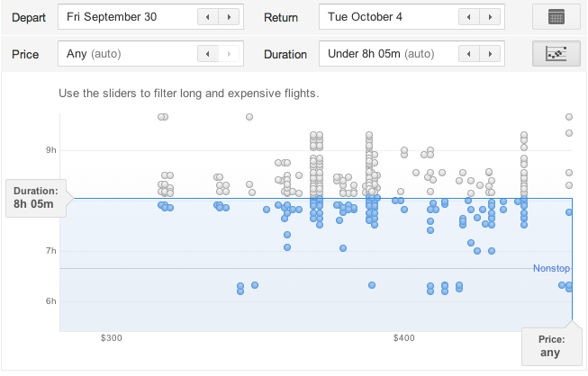Open the Duration Under 8h 05m selector
This screenshot has width=588, height=376.
387,54
